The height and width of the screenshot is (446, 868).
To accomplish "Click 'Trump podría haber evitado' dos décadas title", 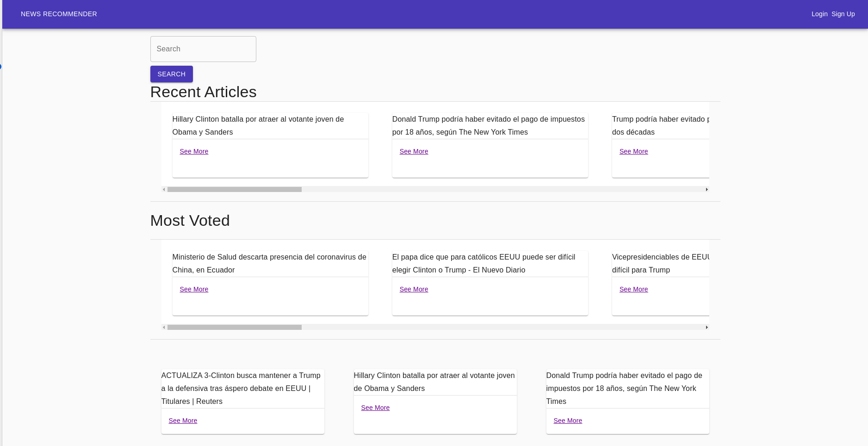I will click(x=661, y=125).
